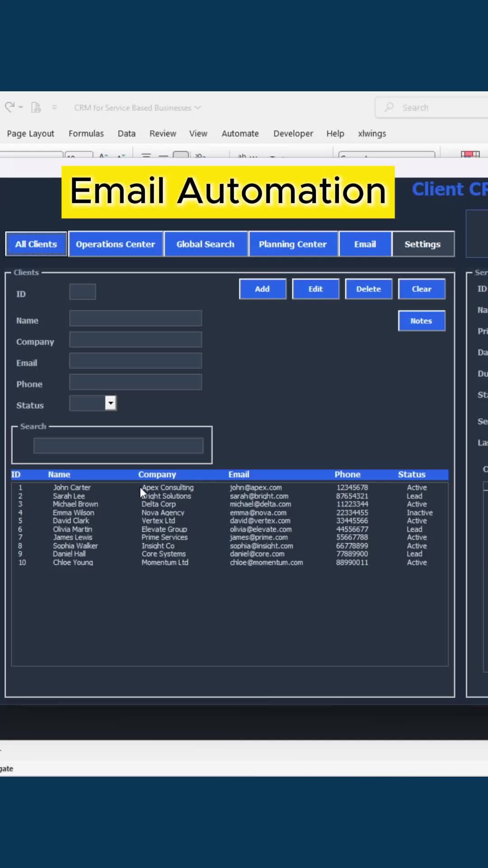Click phone number 11223344

pos(352,504)
